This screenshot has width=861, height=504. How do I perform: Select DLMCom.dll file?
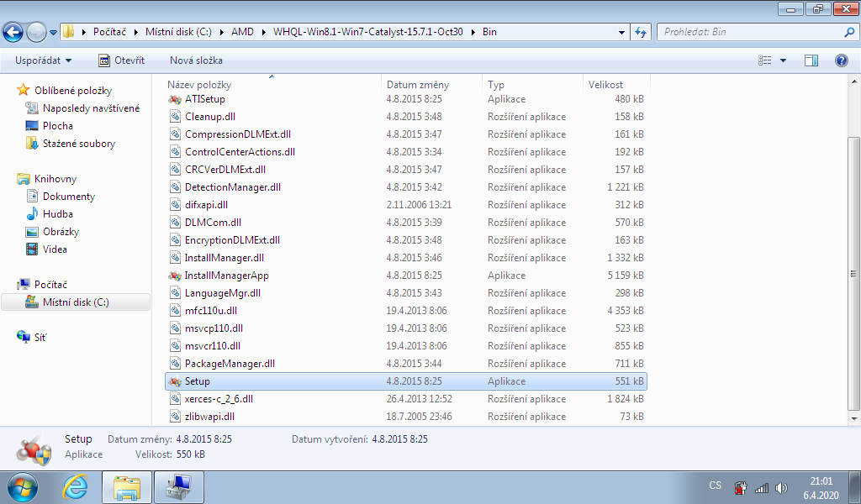(213, 222)
